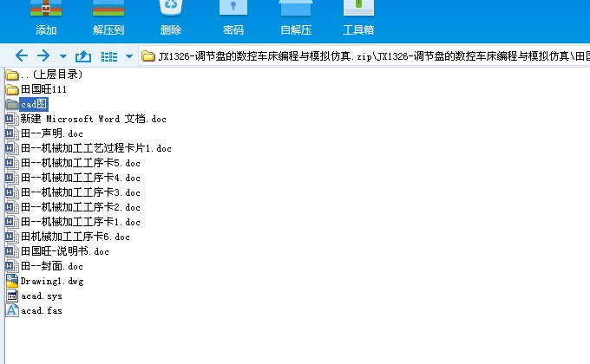Viewport: 590px width, 364px height.
Task: Click Word icon of 田国旺-说明书.doc
Action: tap(11, 251)
